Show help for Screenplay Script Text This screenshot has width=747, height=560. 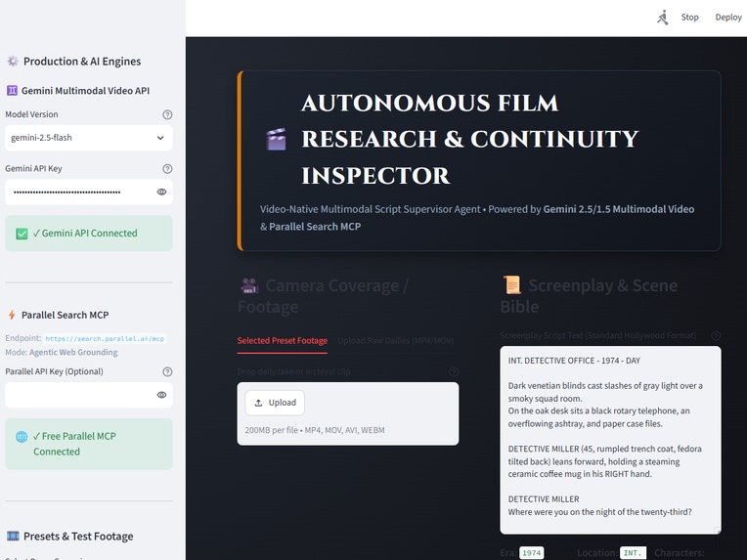(716, 336)
